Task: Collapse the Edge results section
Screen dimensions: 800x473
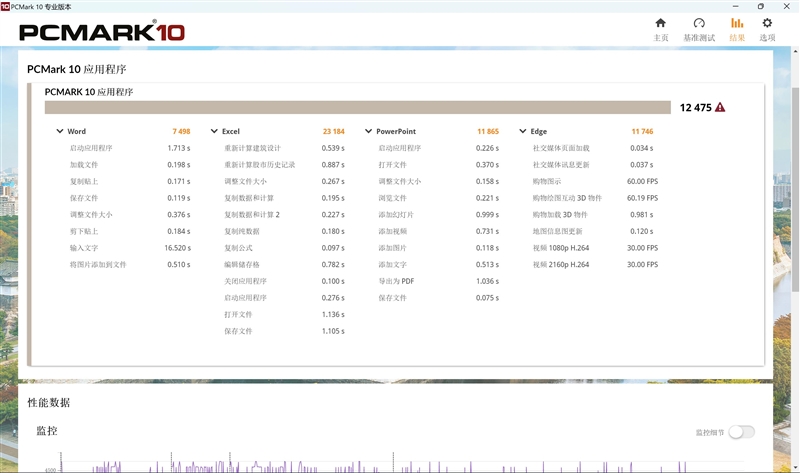Action: point(522,131)
